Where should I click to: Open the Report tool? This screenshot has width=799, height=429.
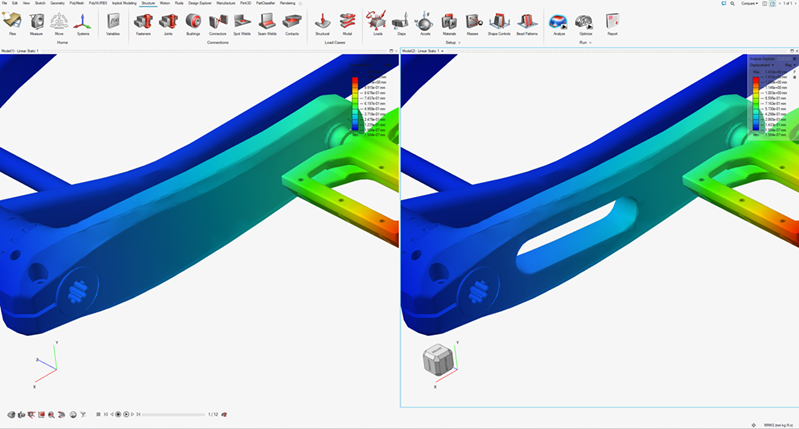coord(612,24)
